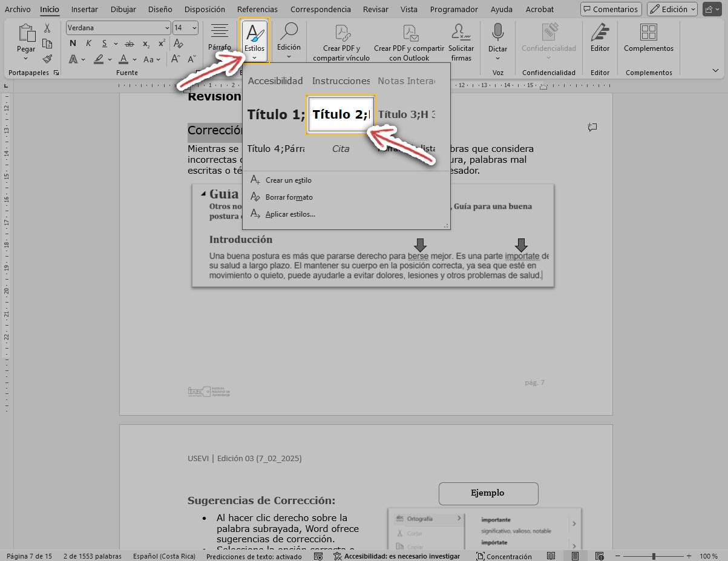The height and width of the screenshot is (561, 728).
Task: Click the zoom slider in status bar
Action: [x=654, y=556]
